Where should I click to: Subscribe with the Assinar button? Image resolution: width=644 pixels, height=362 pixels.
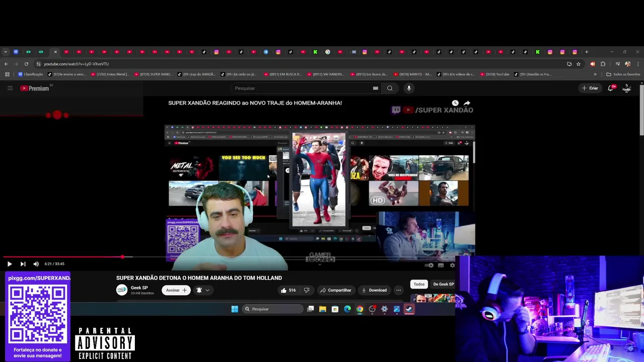pyautogui.click(x=176, y=290)
